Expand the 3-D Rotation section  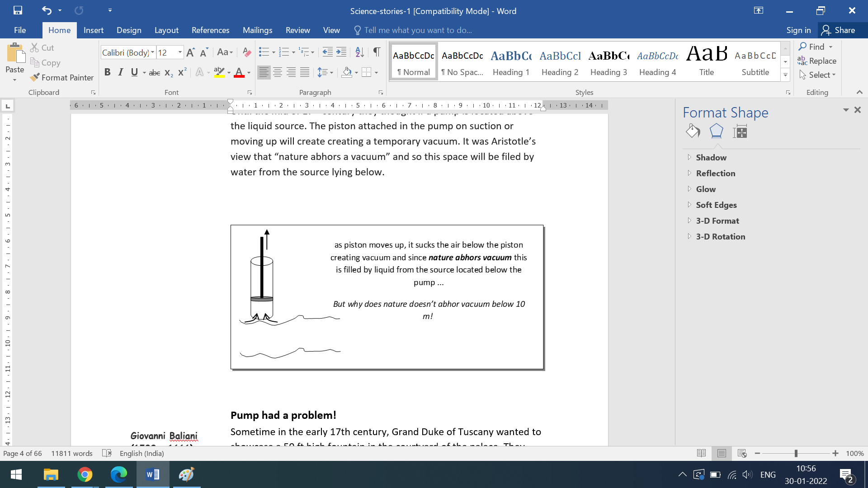[720, 236]
